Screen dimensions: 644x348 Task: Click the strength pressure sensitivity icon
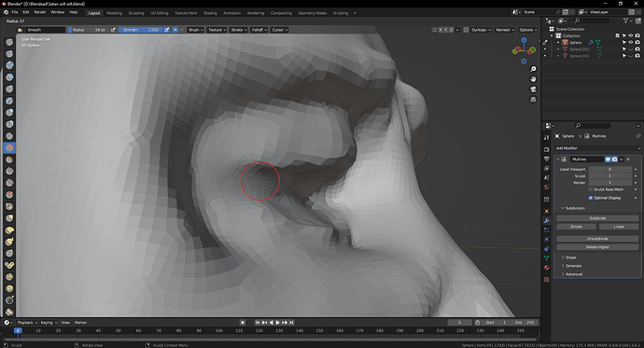[167, 30]
